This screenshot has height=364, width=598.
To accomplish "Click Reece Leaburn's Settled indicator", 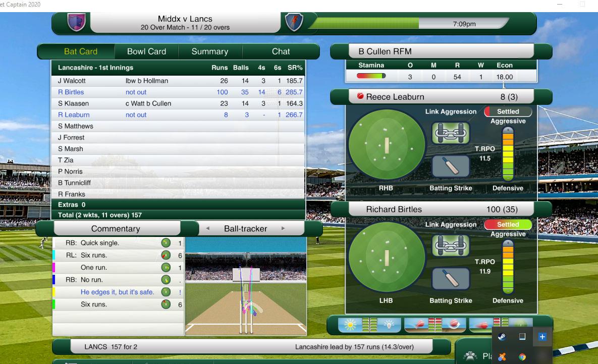I will pos(508,111).
